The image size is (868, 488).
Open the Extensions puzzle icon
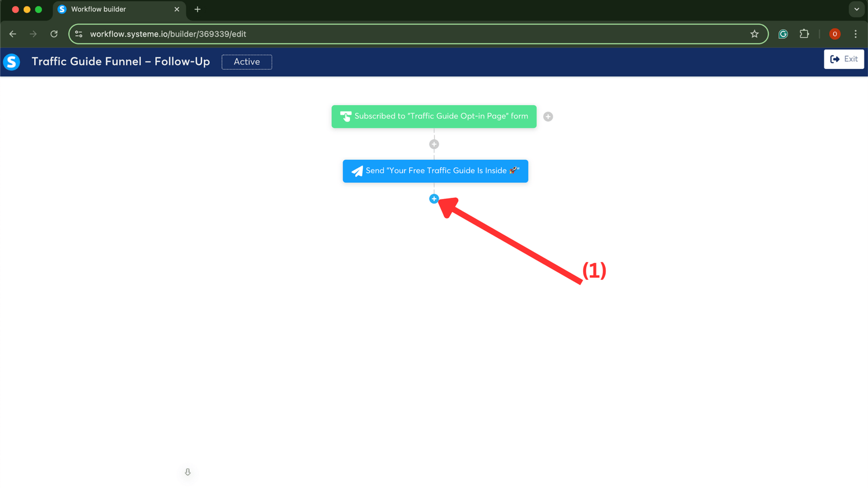(x=804, y=34)
